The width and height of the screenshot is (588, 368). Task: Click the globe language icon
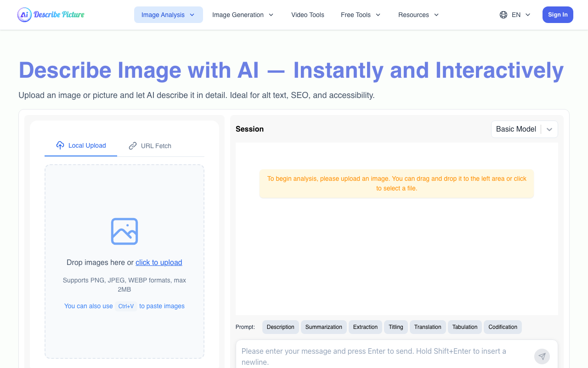click(x=503, y=15)
